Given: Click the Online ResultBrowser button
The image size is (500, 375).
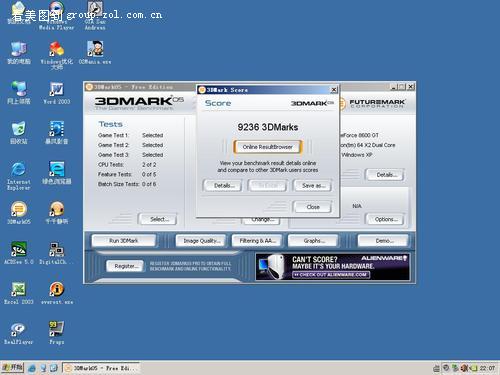Looking at the screenshot, I should coord(268,147).
